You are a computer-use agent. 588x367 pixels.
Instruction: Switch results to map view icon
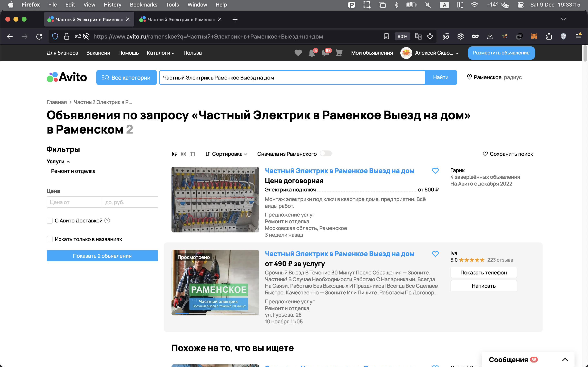pyautogui.click(x=192, y=154)
